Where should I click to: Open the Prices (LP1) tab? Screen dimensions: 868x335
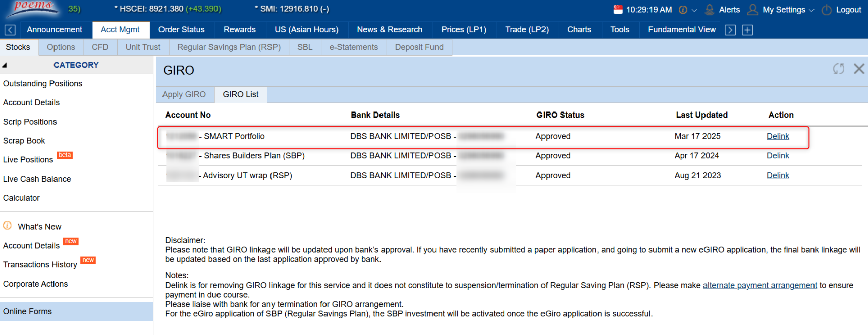[464, 30]
